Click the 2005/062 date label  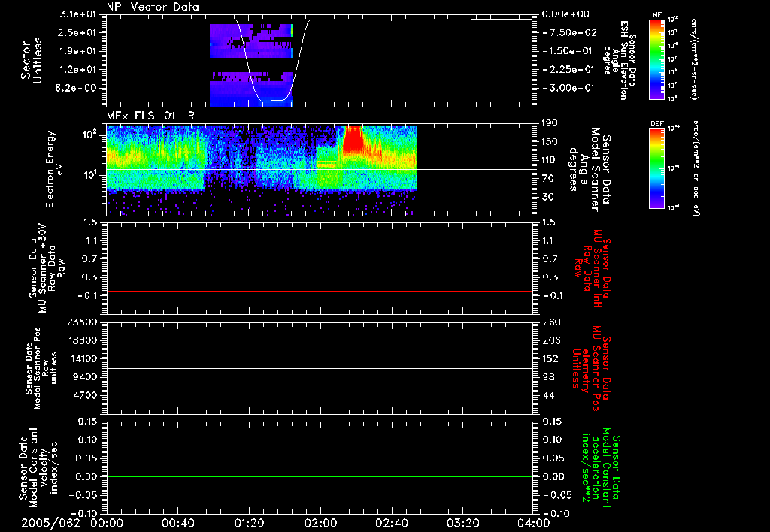(x=50, y=523)
